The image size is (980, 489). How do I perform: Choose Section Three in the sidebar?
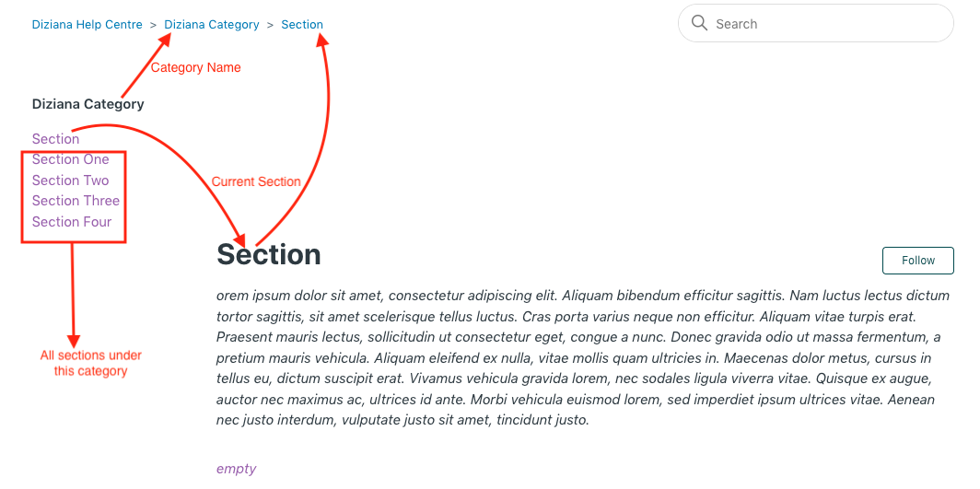(x=76, y=201)
